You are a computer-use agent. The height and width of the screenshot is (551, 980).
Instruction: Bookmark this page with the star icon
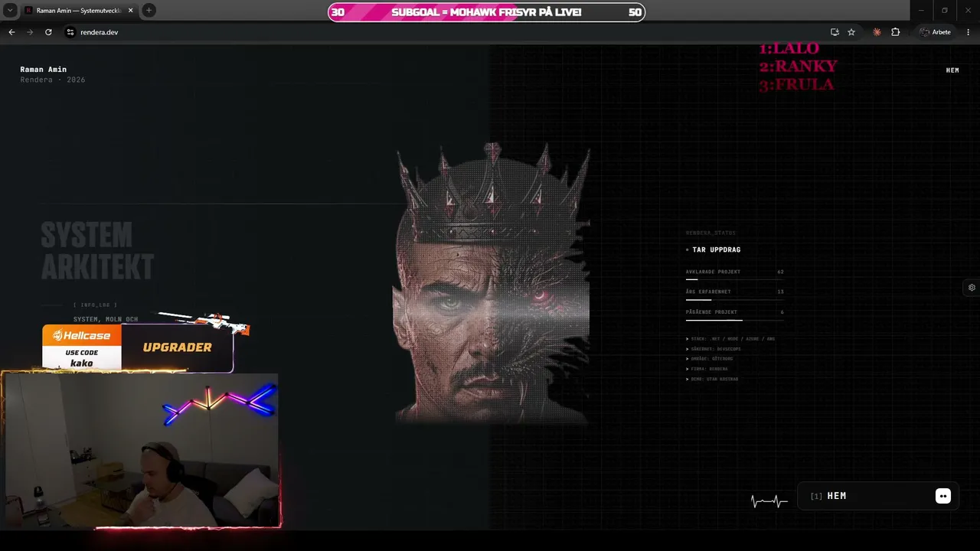(x=851, y=32)
